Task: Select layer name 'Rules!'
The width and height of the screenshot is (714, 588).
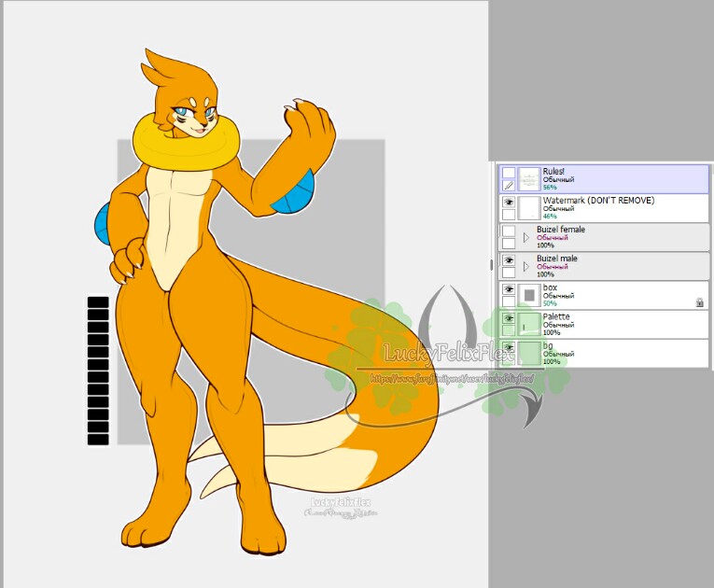Action: [x=553, y=171]
